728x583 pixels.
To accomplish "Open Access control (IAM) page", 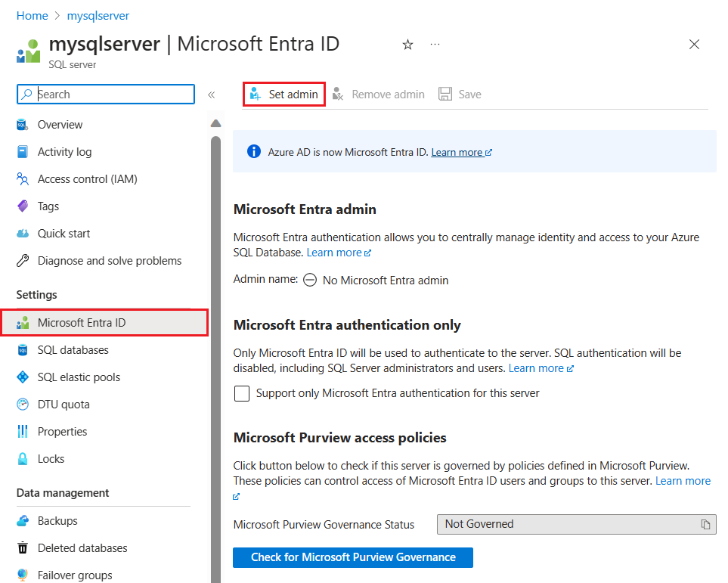I will pyautogui.click(x=87, y=179).
